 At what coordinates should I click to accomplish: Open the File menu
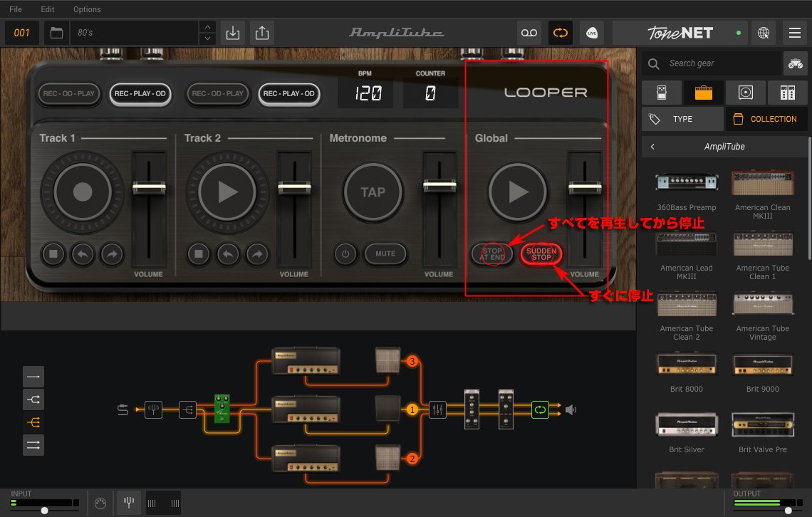(x=16, y=9)
